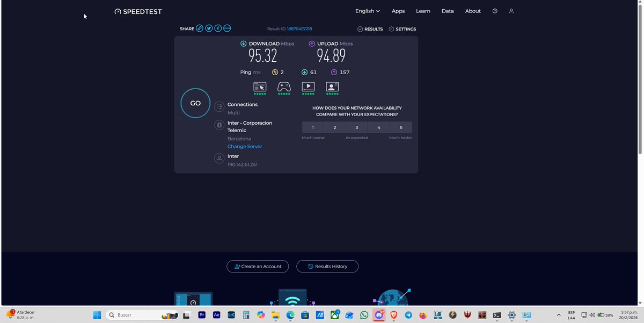Open Calculator from taskbar
Viewport: 644px width, 323px height.
coord(246,315)
